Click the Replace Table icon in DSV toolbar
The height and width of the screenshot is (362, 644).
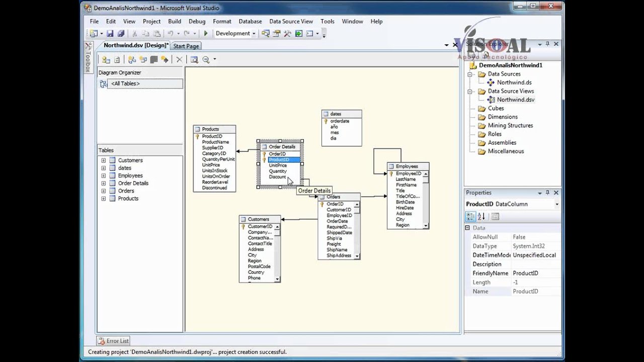pyautogui.click(x=154, y=59)
